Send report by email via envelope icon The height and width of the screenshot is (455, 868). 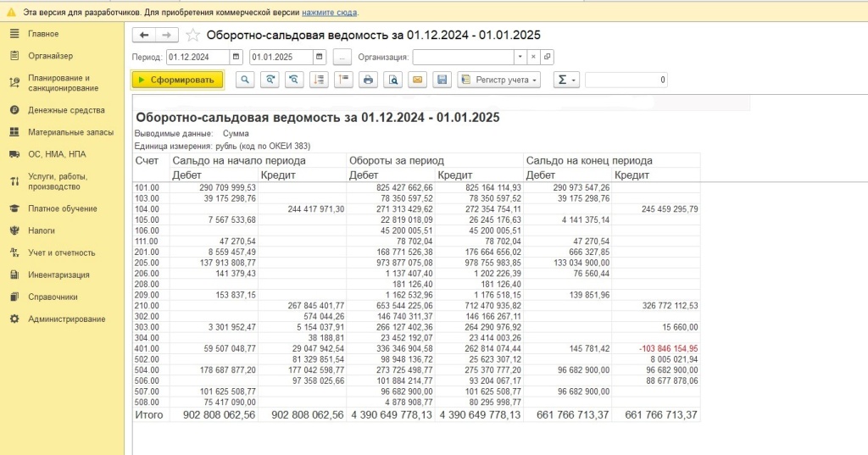[x=417, y=80]
